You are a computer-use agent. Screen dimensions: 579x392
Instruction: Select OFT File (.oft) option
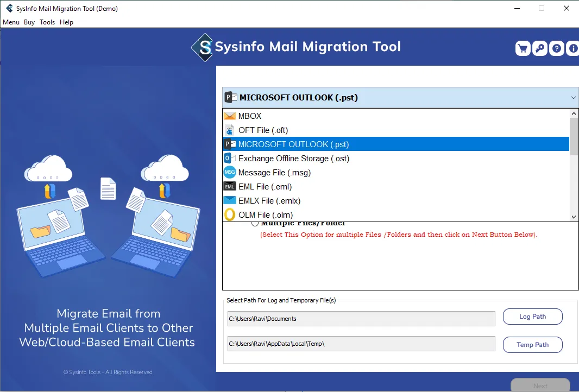click(x=396, y=130)
